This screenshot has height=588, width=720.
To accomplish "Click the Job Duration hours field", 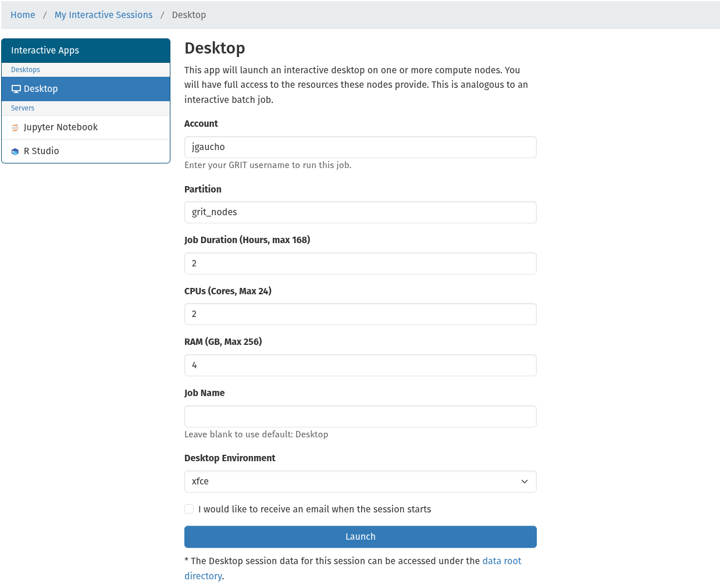I will click(x=360, y=263).
